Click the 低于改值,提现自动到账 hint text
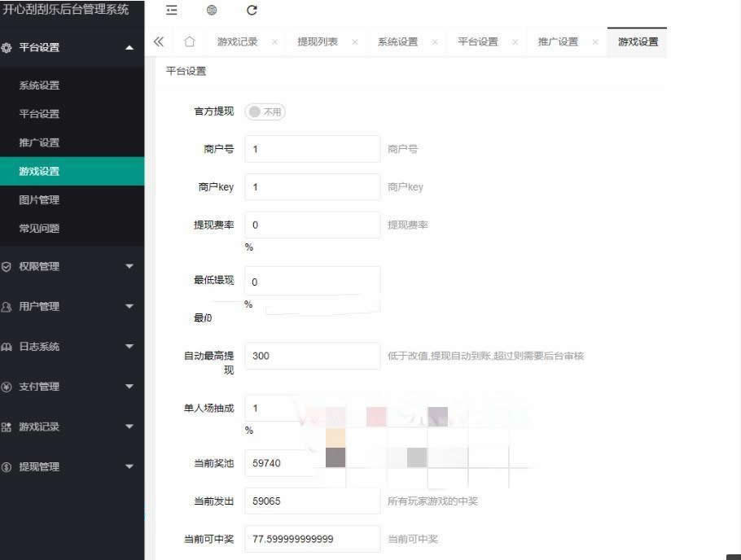The image size is (741, 560). tap(486, 356)
